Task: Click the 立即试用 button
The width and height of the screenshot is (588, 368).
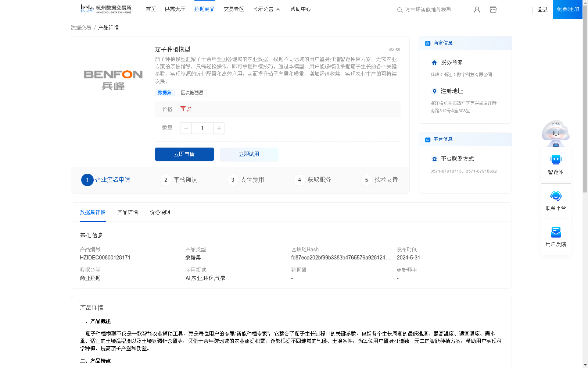Action: click(x=249, y=154)
